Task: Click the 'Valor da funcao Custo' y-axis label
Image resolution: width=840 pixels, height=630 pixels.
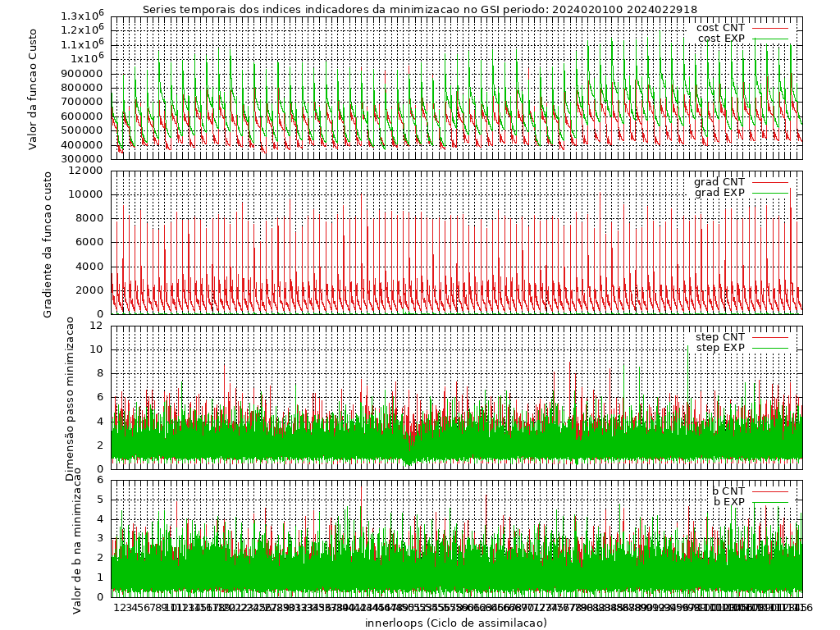Action: tap(33, 89)
